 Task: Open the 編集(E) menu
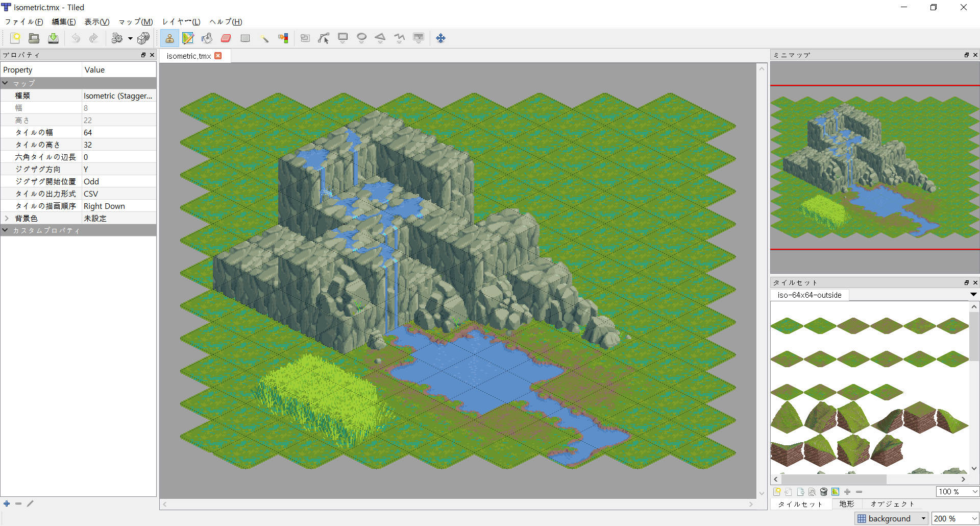(x=64, y=22)
